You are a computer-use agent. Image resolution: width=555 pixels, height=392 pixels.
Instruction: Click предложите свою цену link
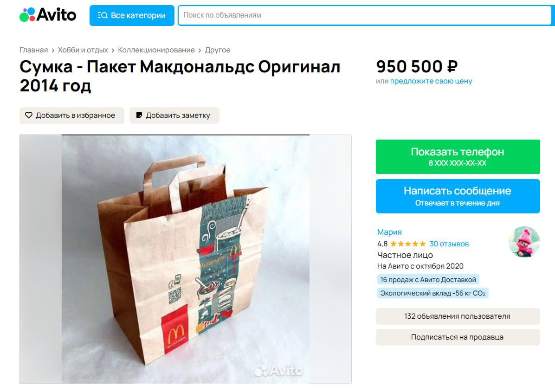pos(431,81)
